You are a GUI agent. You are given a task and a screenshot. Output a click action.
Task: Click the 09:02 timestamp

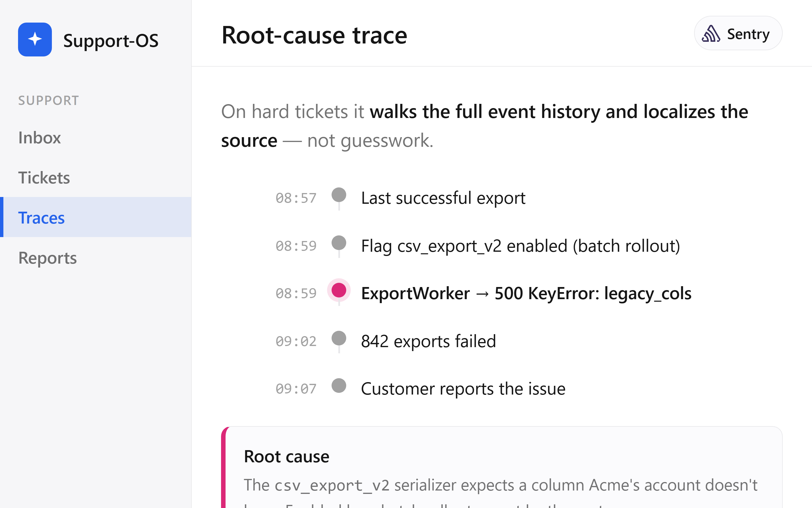[296, 341]
